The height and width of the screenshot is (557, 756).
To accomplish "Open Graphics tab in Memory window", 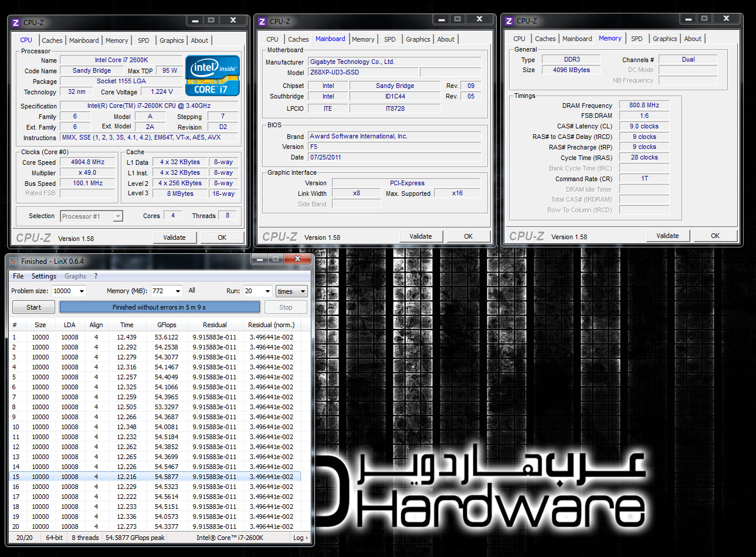I will coord(665,39).
